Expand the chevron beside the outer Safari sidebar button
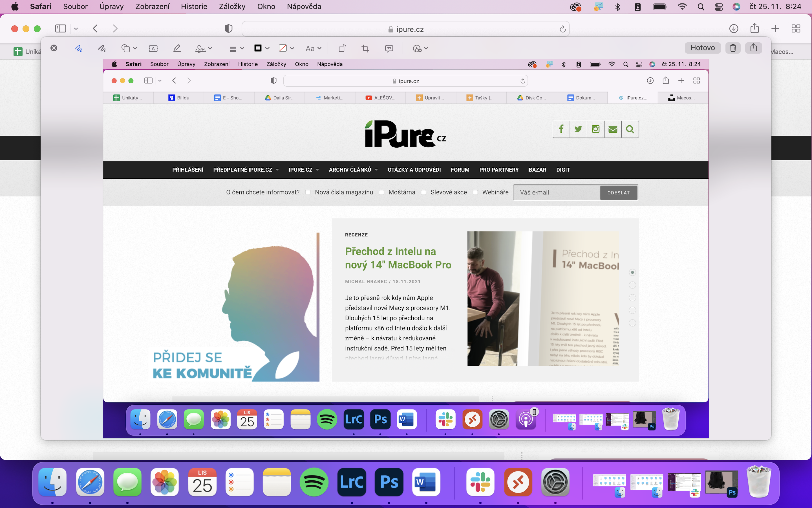Image resolution: width=812 pixels, height=508 pixels. tap(76, 29)
